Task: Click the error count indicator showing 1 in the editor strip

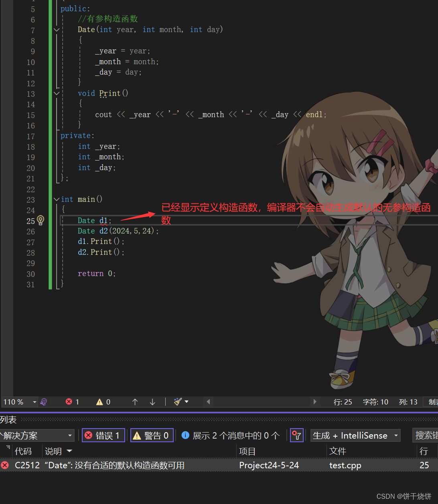Action: [x=73, y=402]
